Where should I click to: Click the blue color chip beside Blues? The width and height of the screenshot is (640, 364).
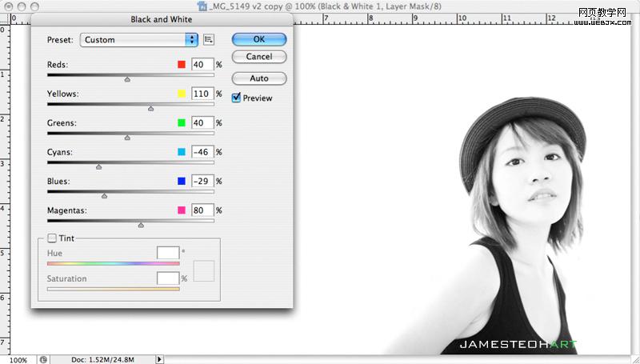tap(182, 182)
